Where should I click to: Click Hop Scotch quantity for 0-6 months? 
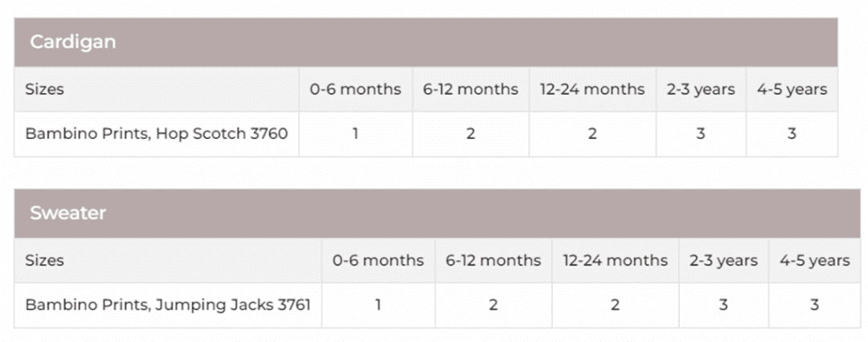(355, 133)
